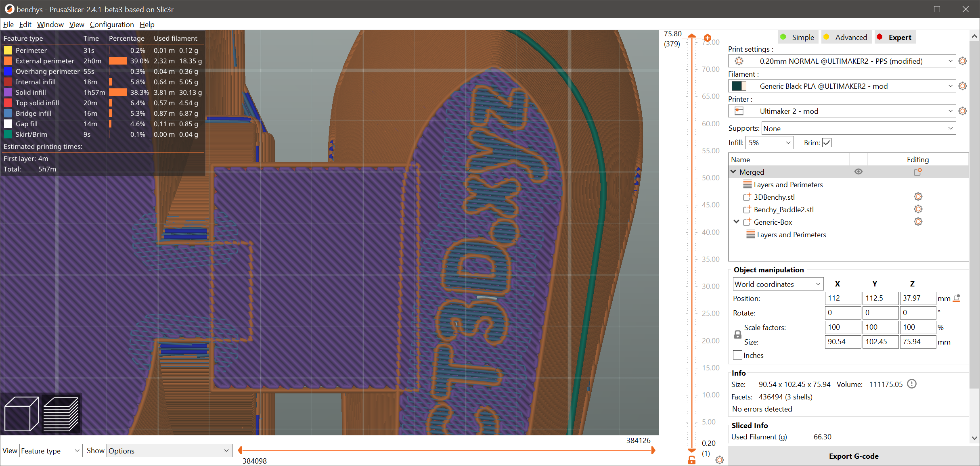Open the Infill percentage dropdown
This screenshot has height=466, width=980.
[769, 143]
